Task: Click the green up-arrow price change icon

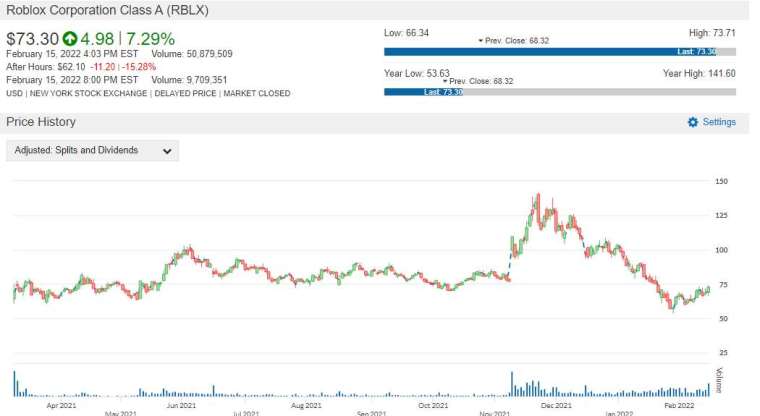Action: click(70, 39)
